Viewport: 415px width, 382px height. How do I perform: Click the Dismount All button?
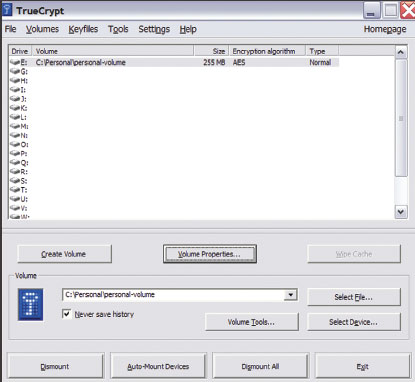click(260, 367)
